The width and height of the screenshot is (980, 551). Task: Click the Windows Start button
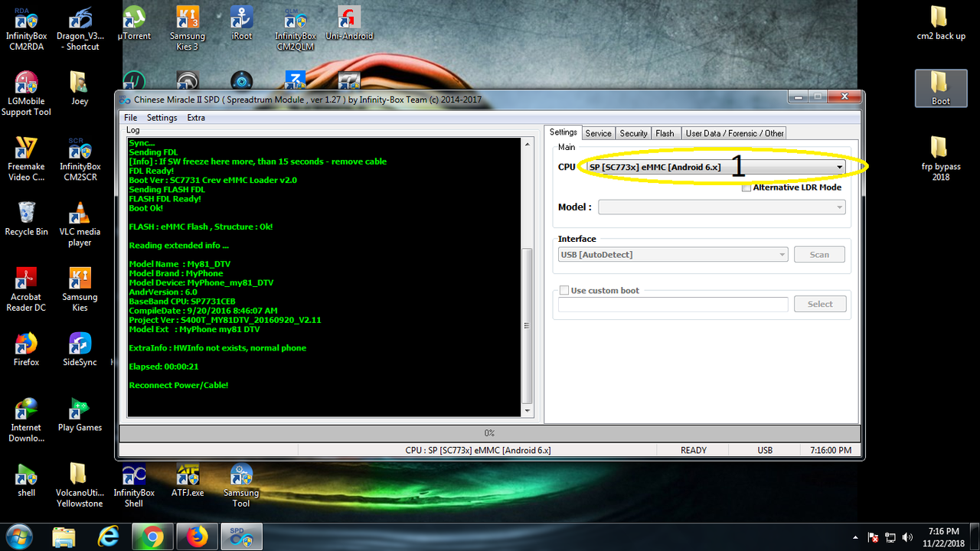pyautogui.click(x=18, y=537)
